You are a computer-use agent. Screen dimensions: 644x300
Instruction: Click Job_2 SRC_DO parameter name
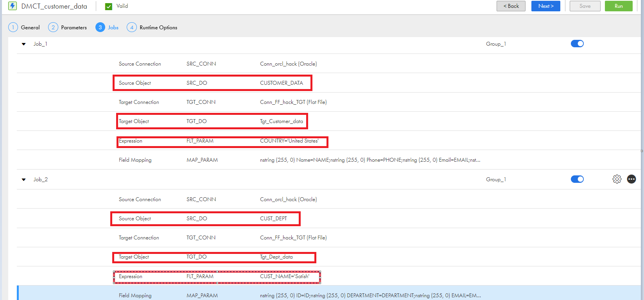click(197, 218)
